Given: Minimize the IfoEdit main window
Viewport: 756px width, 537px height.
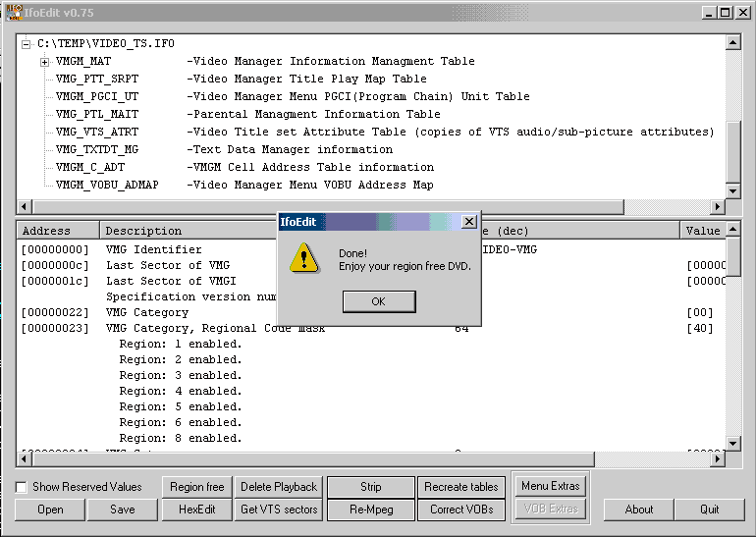Looking at the screenshot, I should point(709,13).
